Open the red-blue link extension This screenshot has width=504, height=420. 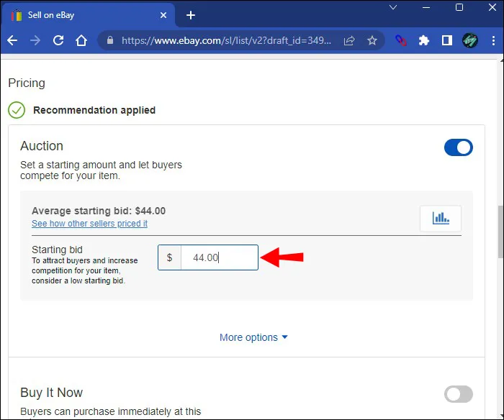coord(401,40)
